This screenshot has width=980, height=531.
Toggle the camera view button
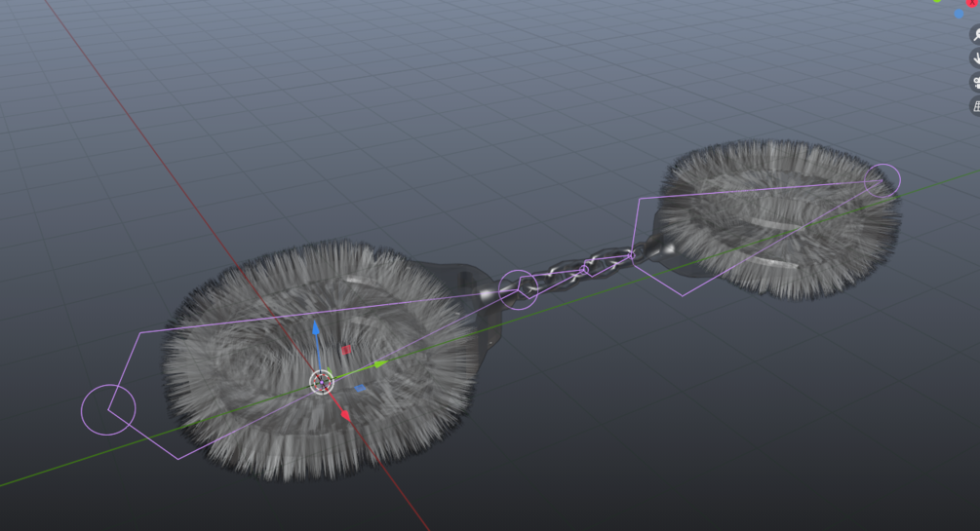(976, 82)
